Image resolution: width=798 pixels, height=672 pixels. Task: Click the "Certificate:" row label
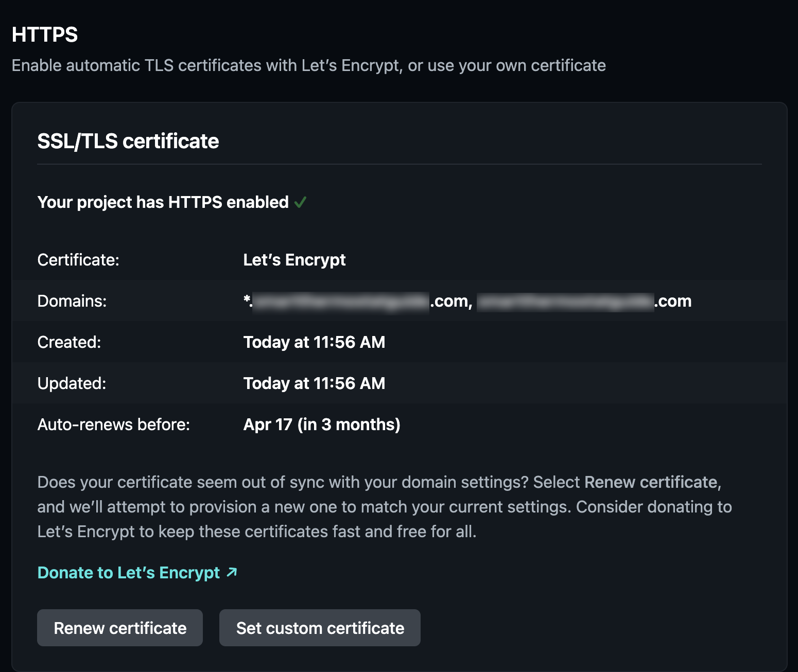(x=78, y=260)
